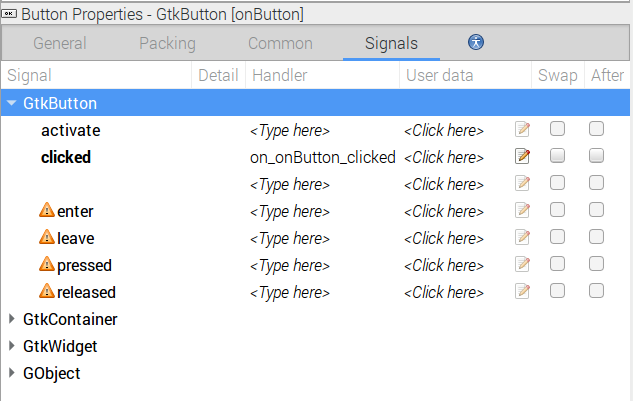Click handler field for activate signal
The width and height of the screenshot is (633, 401).
tap(290, 130)
